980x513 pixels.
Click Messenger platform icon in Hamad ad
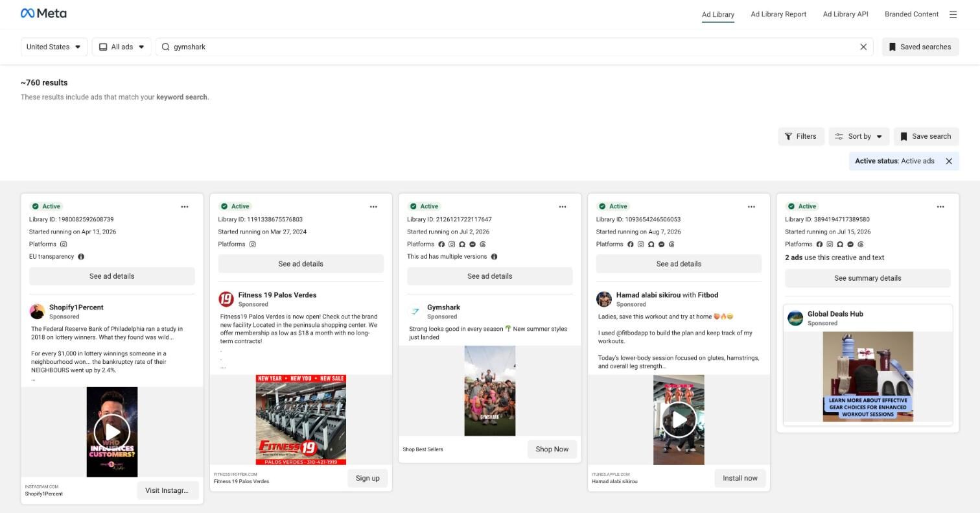662,245
